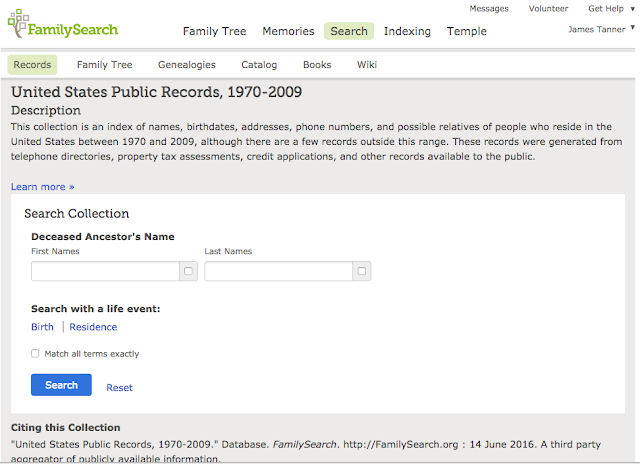Switch to the Wiki tab
Viewport: 640px width, 464px height.
pos(367,64)
